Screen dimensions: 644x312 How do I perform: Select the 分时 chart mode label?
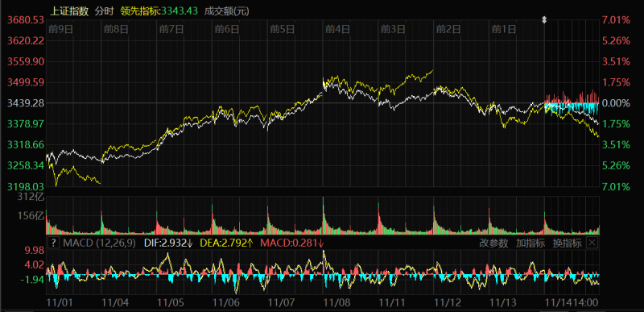[104, 11]
